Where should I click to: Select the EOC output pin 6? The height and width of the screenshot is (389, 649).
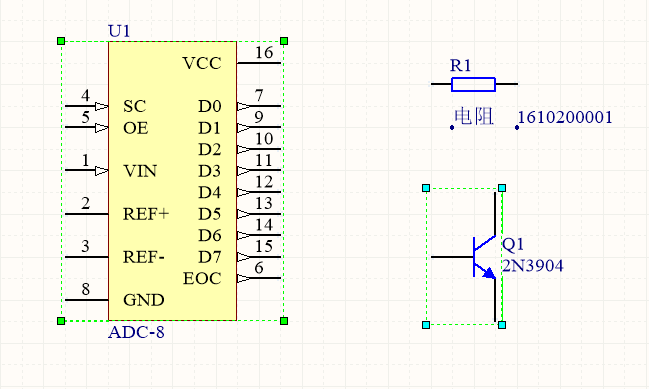pyautogui.click(x=259, y=278)
